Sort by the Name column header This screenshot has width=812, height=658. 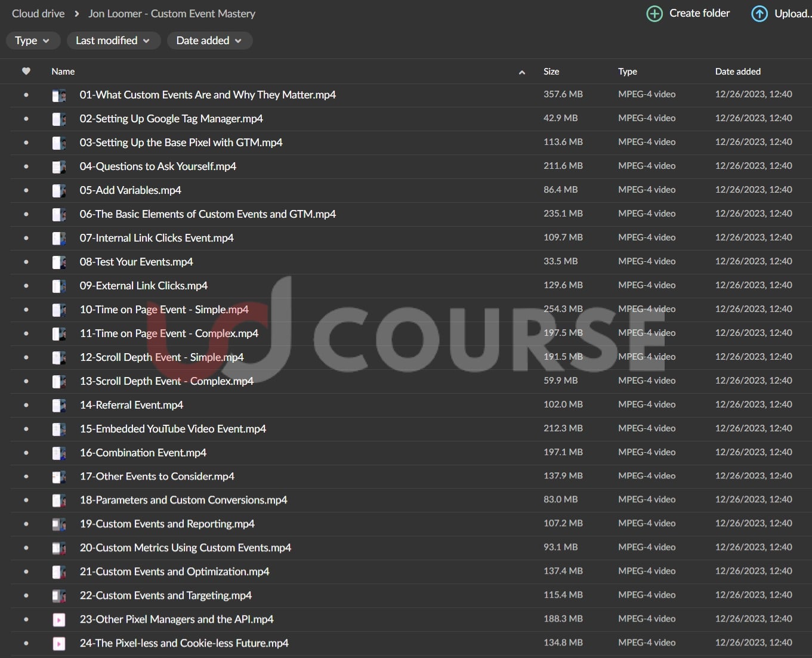coord(63,72)
